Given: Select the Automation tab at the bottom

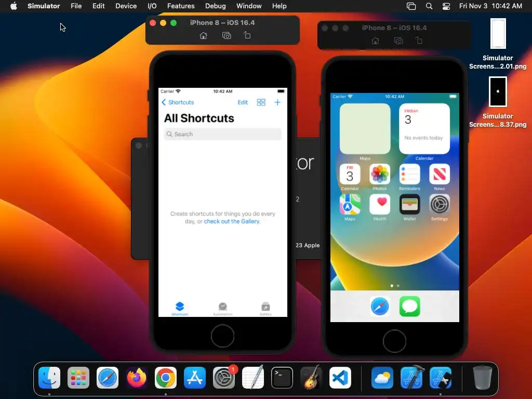Looking at the screenshot, I should (222, 309).
